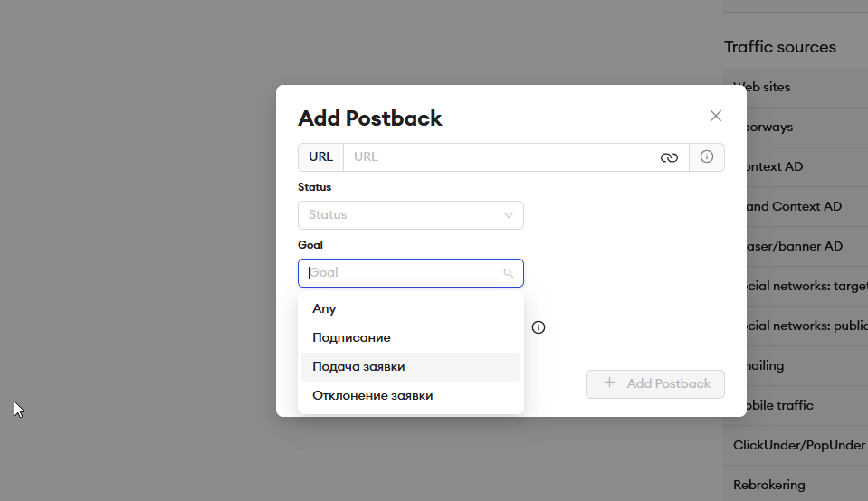The height and width of the screenshot is (501, 868).
Task: Open the Status select box
Action: point(411,215)
